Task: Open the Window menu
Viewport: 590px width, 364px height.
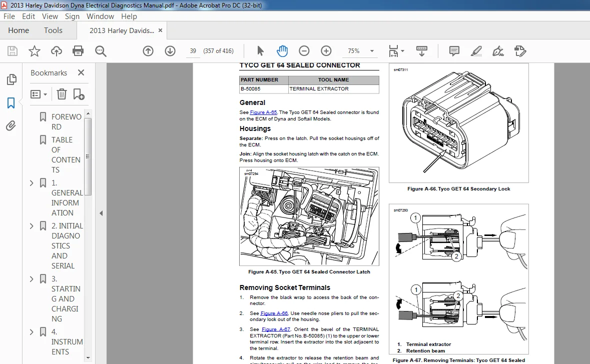Action: coord(100,16)
